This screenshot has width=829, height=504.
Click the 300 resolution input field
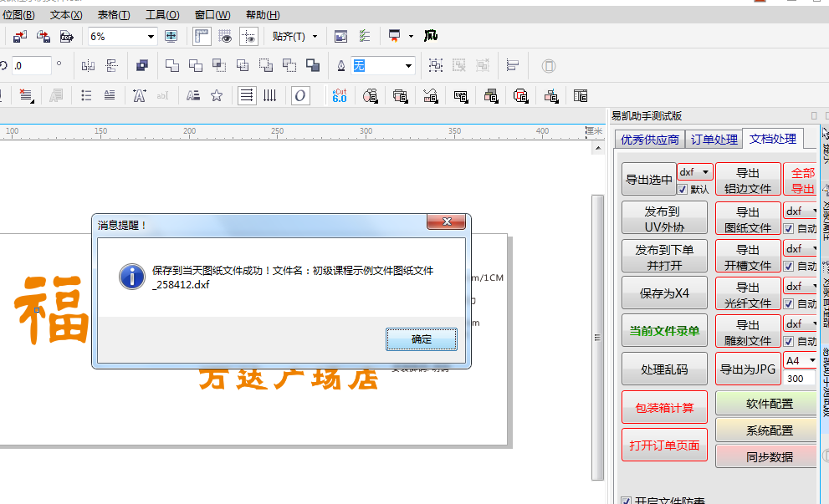tap(799, 379)
